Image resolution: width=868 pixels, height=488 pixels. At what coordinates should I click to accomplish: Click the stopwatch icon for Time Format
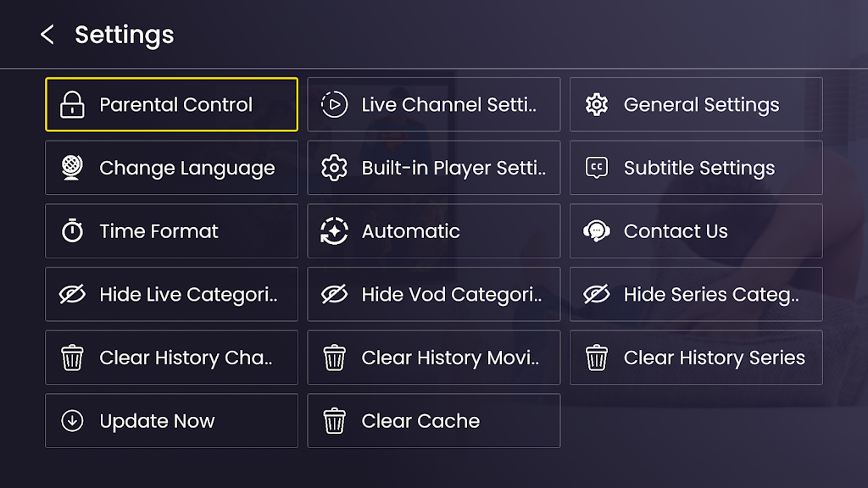click(x=73, y=231)
